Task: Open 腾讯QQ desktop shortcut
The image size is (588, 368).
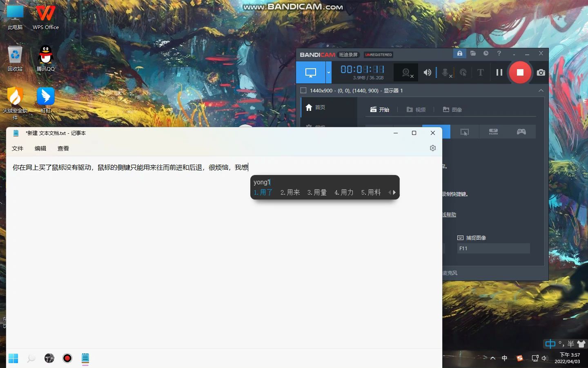Action: (x=46, y=58)
